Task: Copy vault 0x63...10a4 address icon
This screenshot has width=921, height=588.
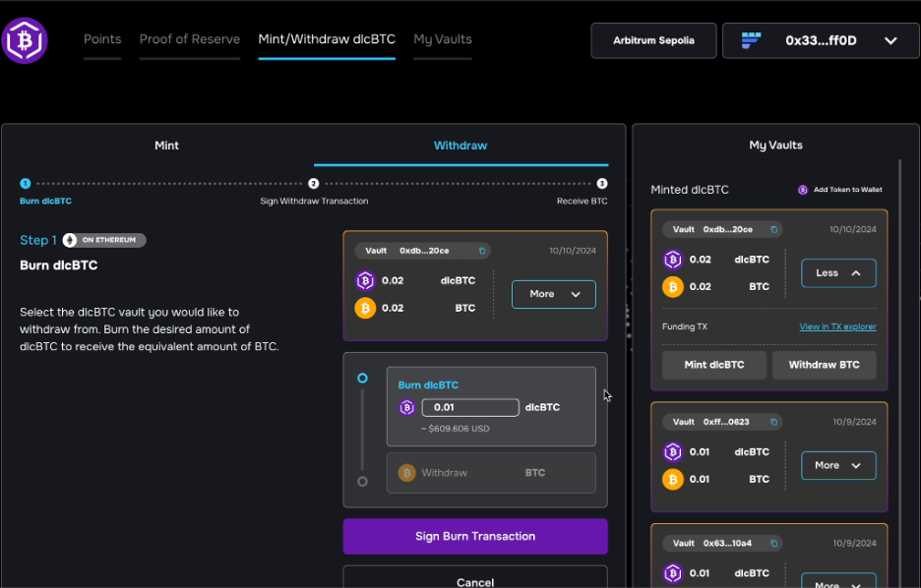Action: 773,544
